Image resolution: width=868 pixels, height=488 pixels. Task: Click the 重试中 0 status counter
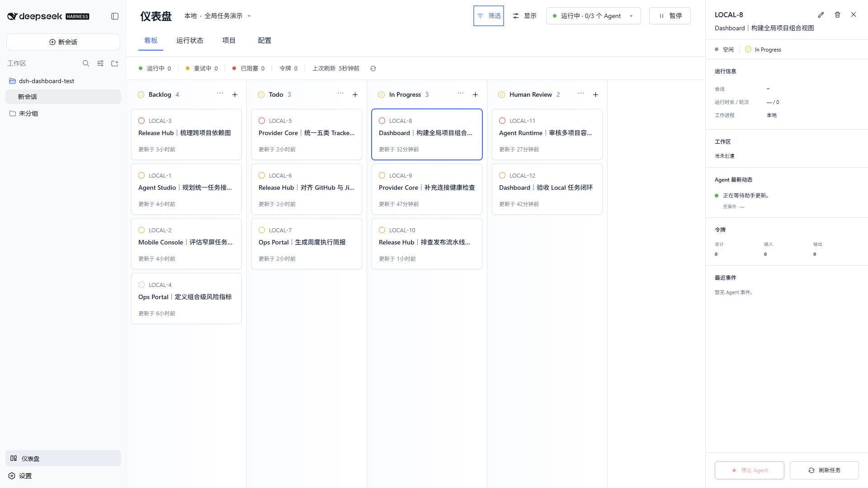(x=202, y=69)
